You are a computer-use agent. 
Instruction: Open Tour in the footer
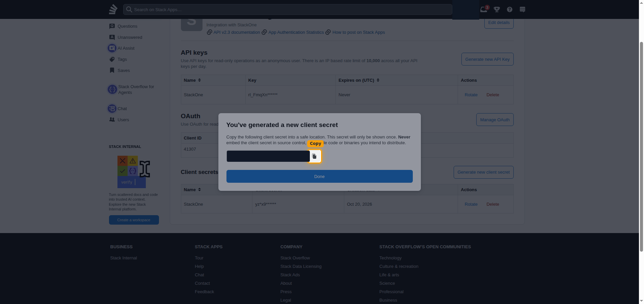199,258
